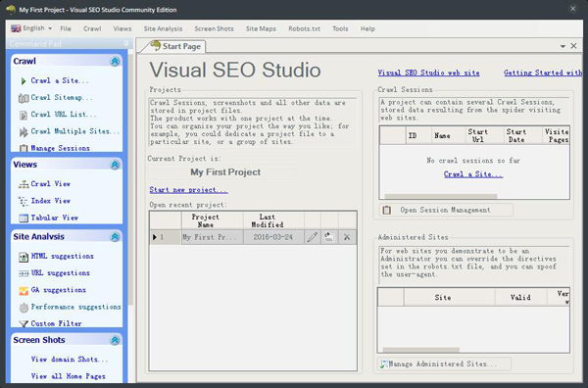Open the Crawl menu
Viewport: 588px width, 388px height.
[x=92, y=28]
